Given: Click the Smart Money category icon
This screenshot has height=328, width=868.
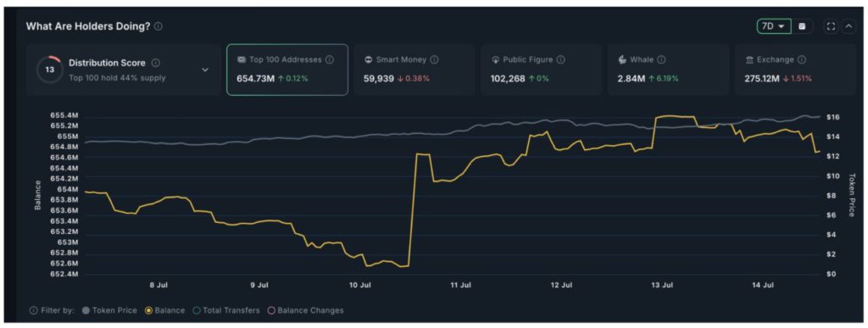Looking at the screenshot, I should click(368, 59).
